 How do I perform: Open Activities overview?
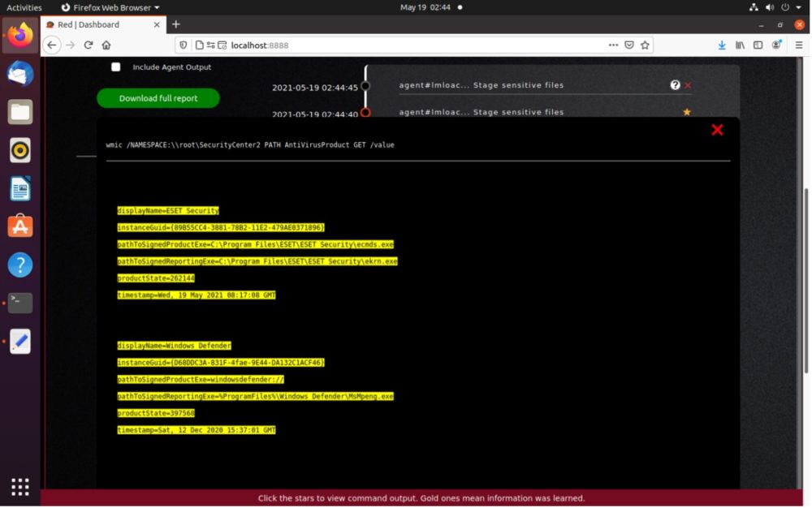[x=24, y=7]
